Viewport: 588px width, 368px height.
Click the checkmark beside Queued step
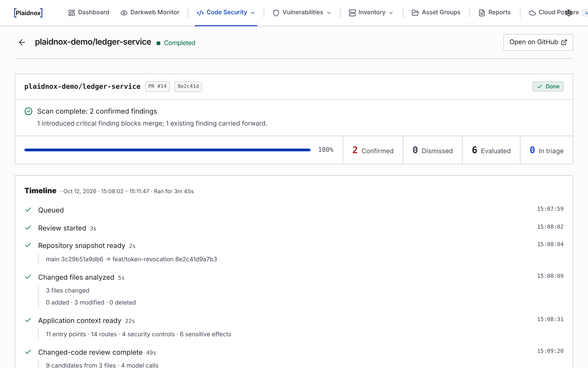click(x=28, y=210)
